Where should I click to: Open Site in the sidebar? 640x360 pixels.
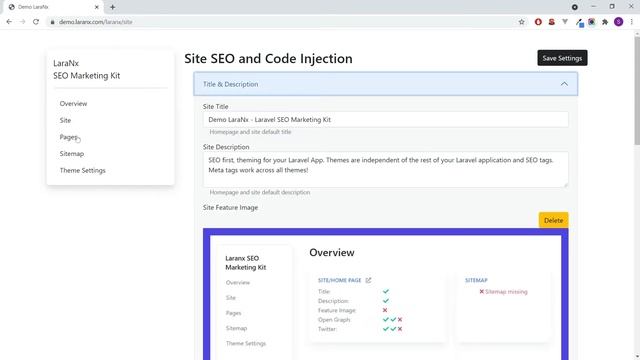65,120
